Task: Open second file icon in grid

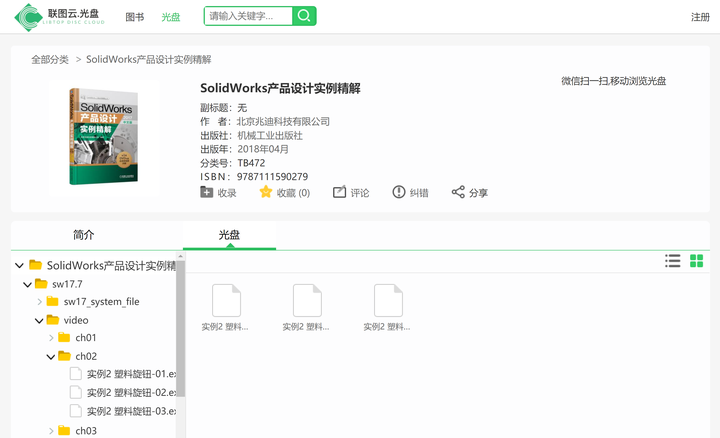Action: click(307, 300)
